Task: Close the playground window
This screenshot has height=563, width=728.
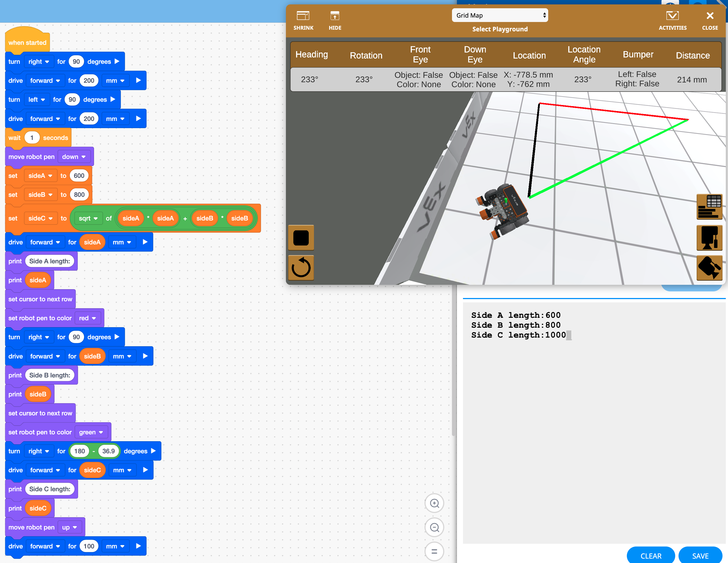Action: coord(710,20)
